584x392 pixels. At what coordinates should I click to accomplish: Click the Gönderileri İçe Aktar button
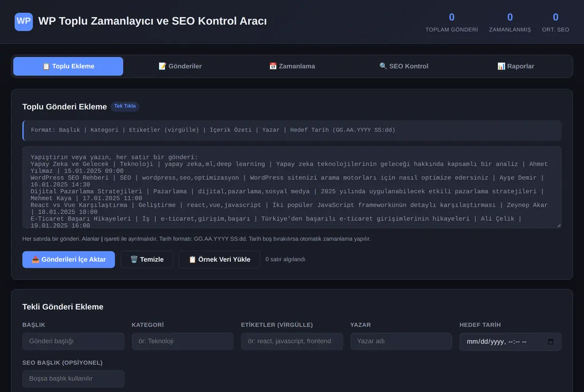(x=69, y=259)
